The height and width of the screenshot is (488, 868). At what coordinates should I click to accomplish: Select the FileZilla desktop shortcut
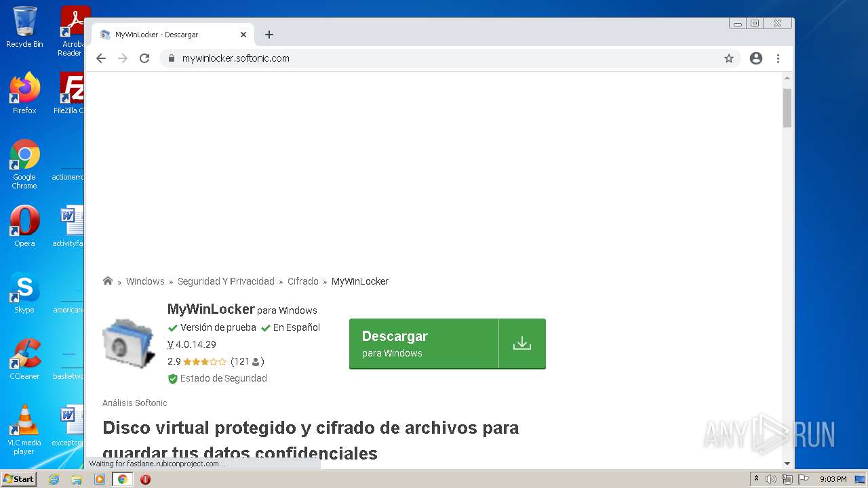pos(68,94)
